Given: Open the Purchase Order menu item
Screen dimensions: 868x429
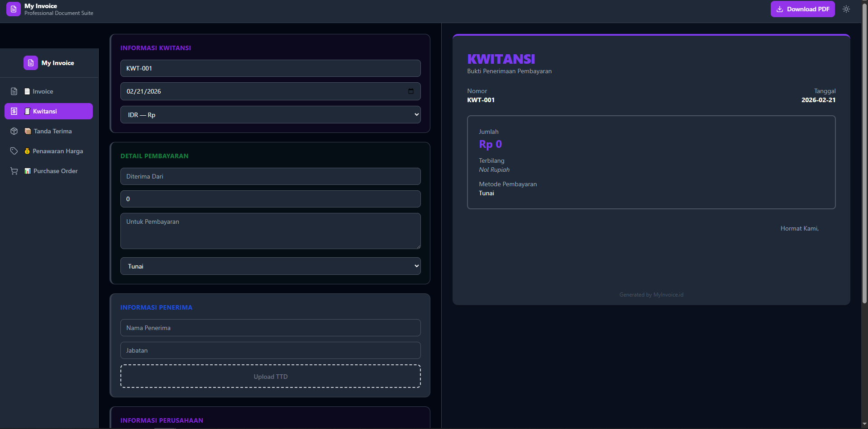Looking at the screenshot, I should 48,171.
